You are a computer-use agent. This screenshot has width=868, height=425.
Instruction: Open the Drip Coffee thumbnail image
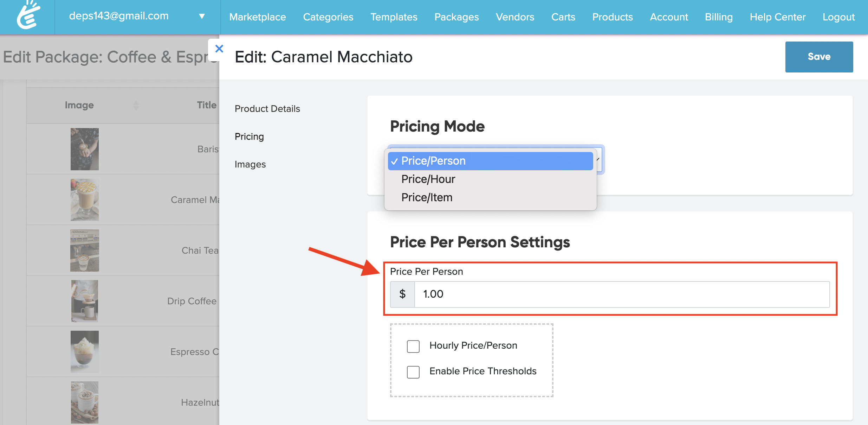point(84,301)
